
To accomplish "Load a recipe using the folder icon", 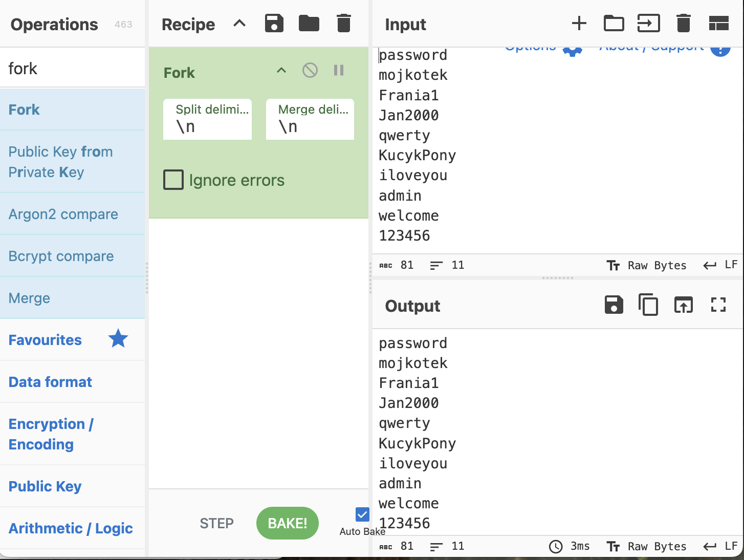I will (x=309, y=24).
